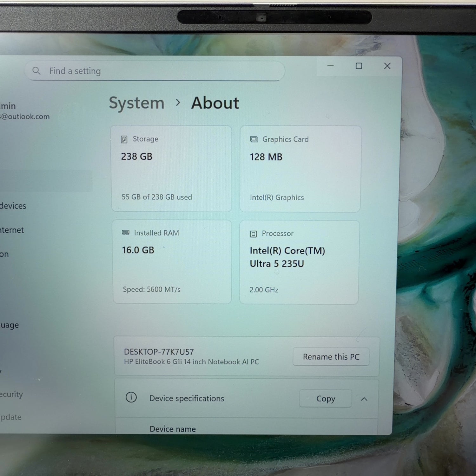The width and height of the screenshot is (476, 476).
Task: Click the Processor chip icon
Action: 253,234
